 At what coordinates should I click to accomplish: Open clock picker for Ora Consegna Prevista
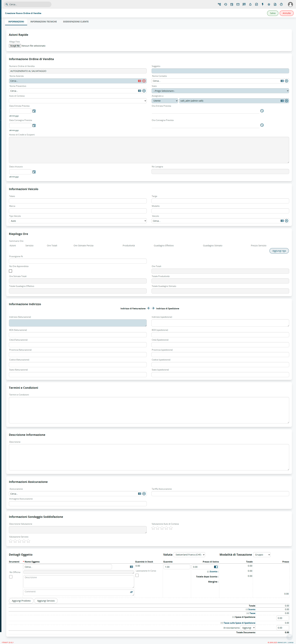tap(262, 125)
